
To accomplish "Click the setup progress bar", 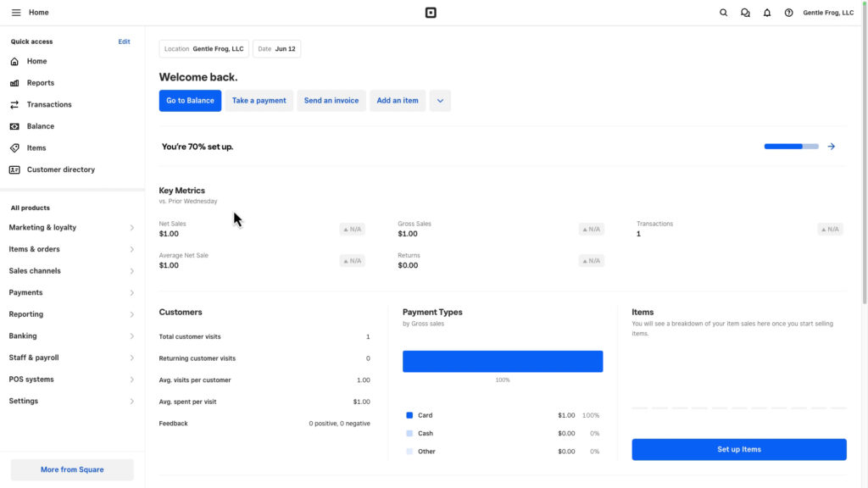I will [791, 147].
